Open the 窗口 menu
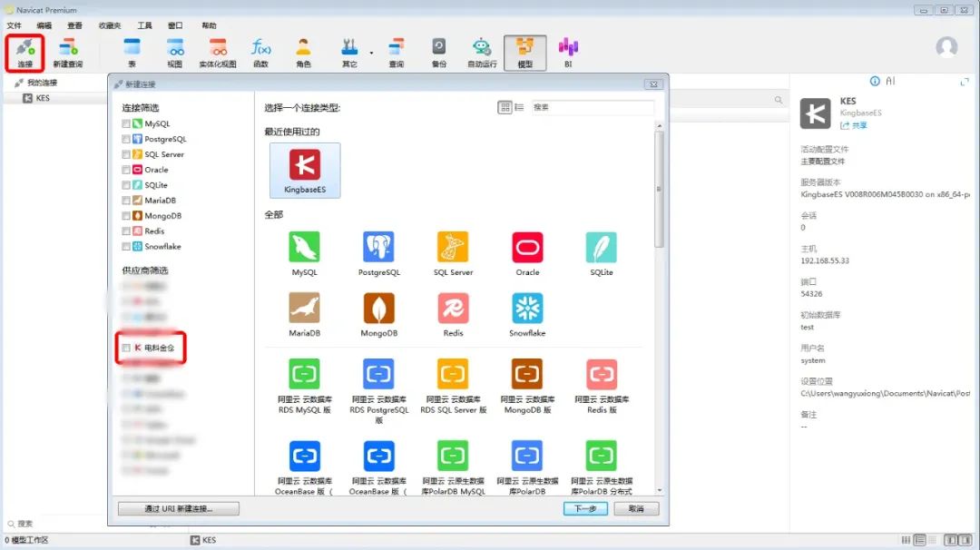The width and height of the screenshot is (980, 550). pyautogui.click(x=175, y=25)
